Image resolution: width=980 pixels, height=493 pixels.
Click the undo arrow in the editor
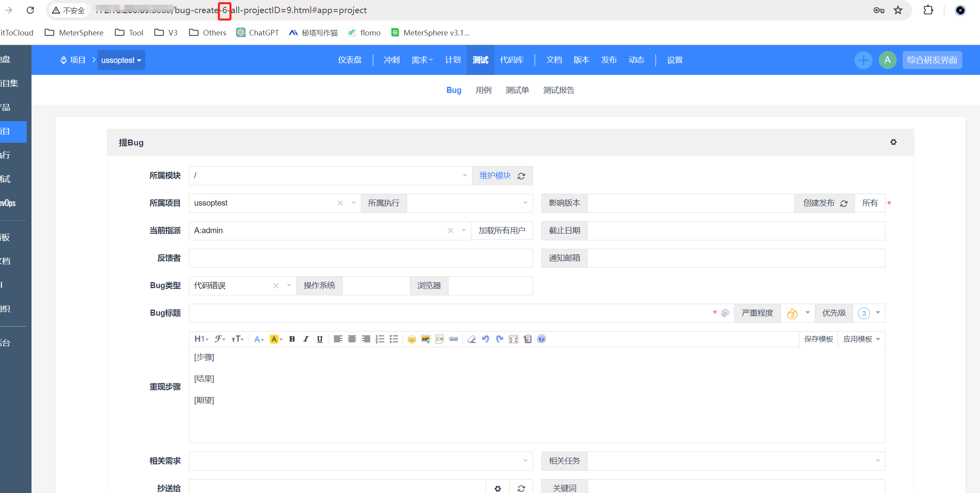coord(485,339)
